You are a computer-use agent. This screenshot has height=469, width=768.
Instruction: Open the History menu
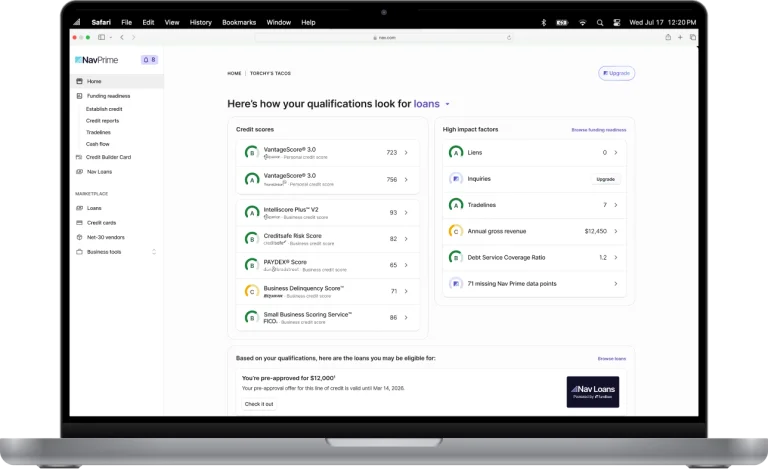[x=201, y=23]
